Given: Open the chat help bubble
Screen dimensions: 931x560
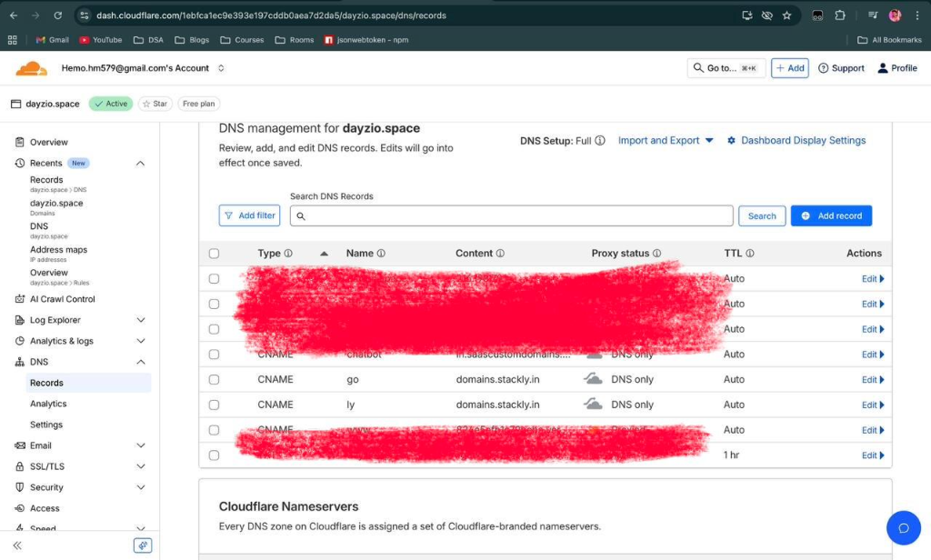Looking at the screenshot, I should pyautogui.click(x=903, y=527).
